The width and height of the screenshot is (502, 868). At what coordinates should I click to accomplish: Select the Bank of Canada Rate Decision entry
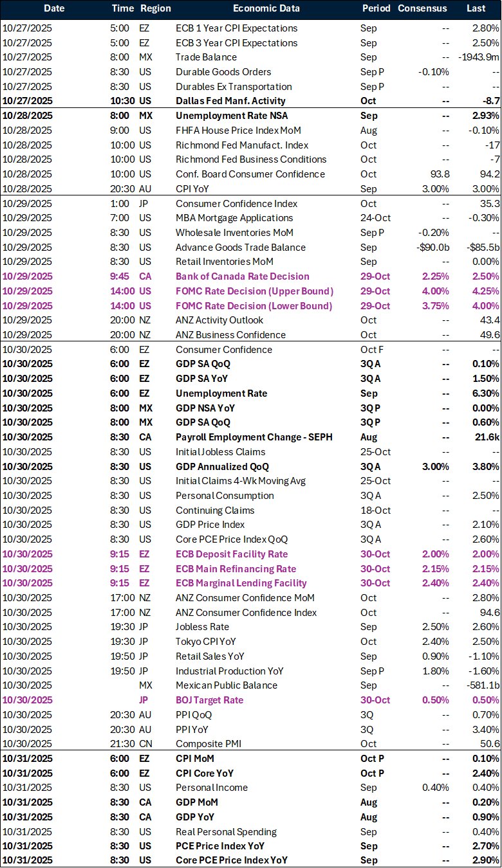coord(242,276)
